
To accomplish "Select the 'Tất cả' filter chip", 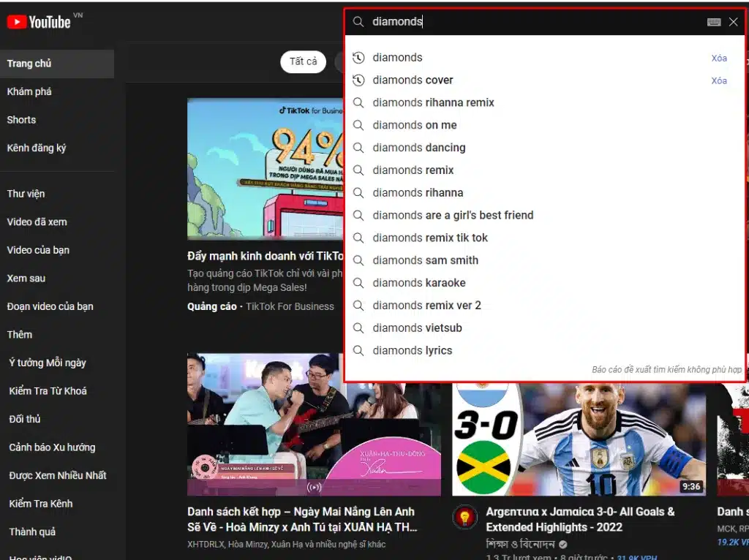I will (303, 62).
